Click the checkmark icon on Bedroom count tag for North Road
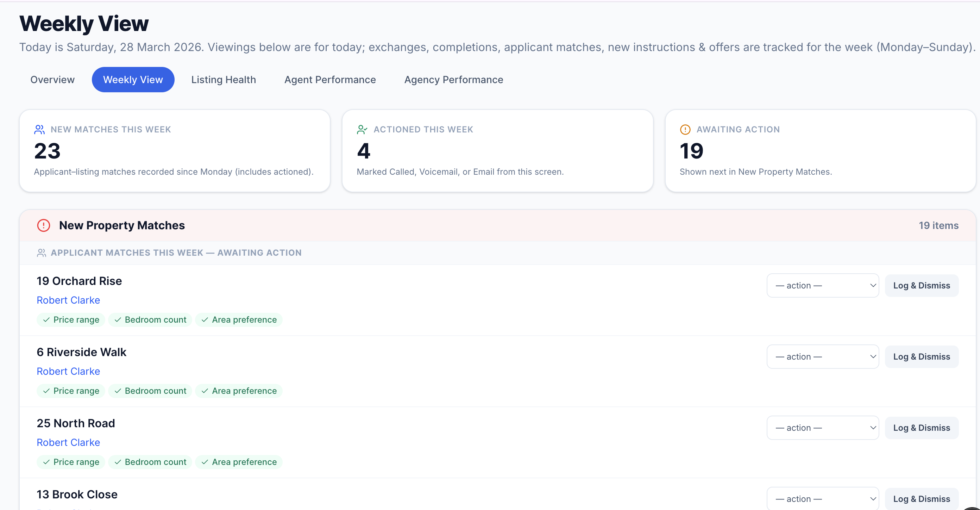 (x=117, y=462)
